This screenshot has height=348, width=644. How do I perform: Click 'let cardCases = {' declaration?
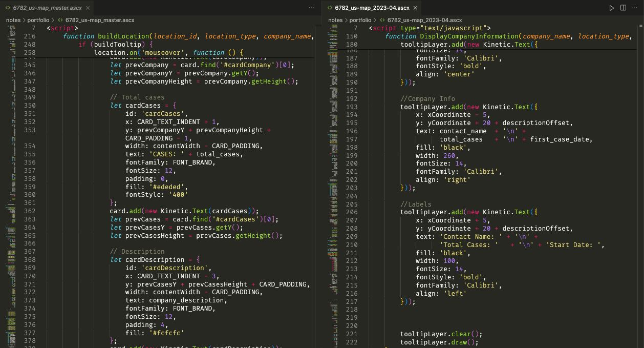click(x=143, y=106)
